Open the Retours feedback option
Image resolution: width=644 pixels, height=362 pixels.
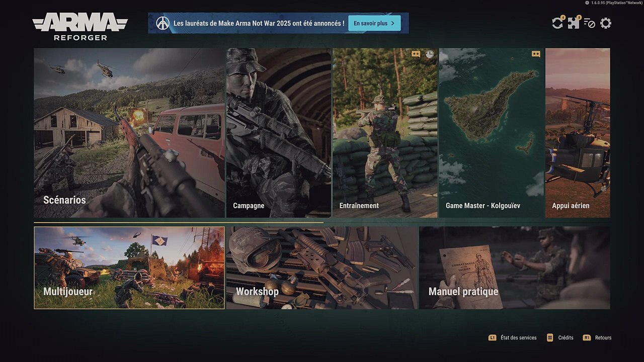pos(603,338)
